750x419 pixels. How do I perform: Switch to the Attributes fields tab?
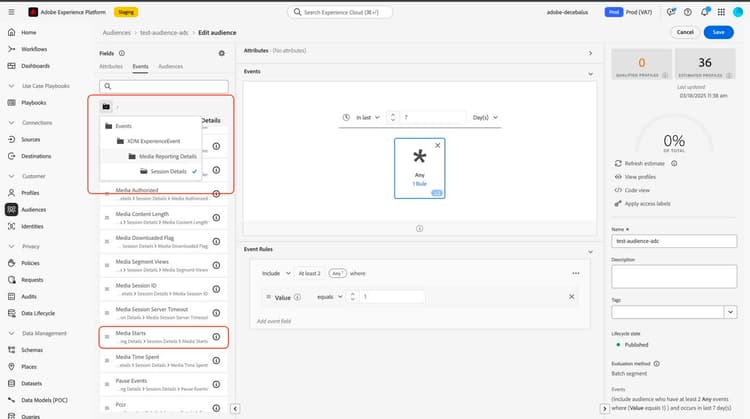point(111,66)
